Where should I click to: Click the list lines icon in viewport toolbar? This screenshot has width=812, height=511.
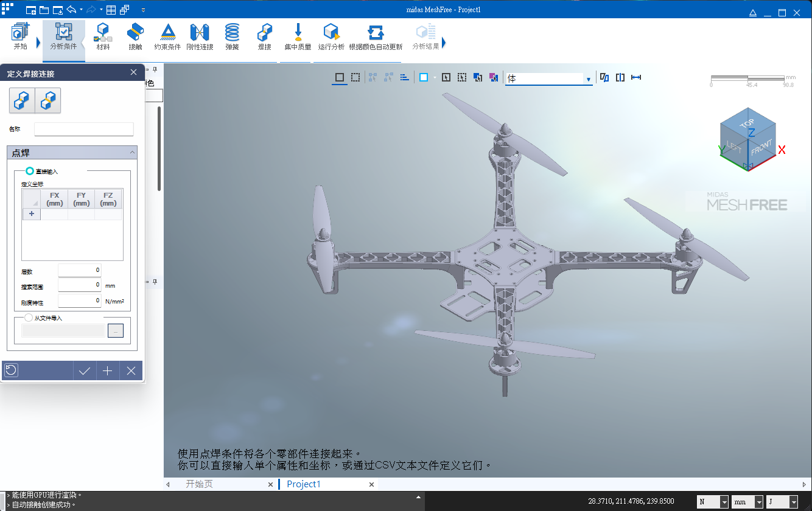[x=404, y=77]
